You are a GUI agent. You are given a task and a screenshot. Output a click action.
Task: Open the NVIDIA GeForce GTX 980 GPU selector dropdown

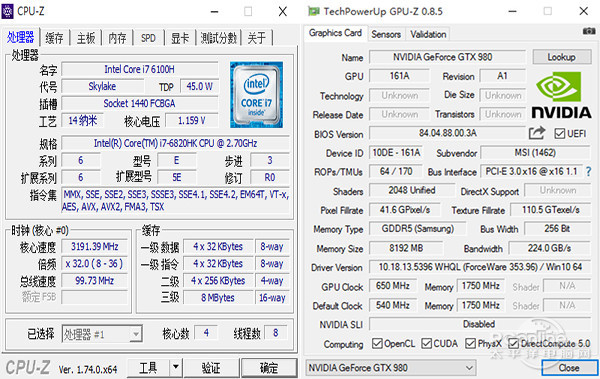tap(391, 368)
